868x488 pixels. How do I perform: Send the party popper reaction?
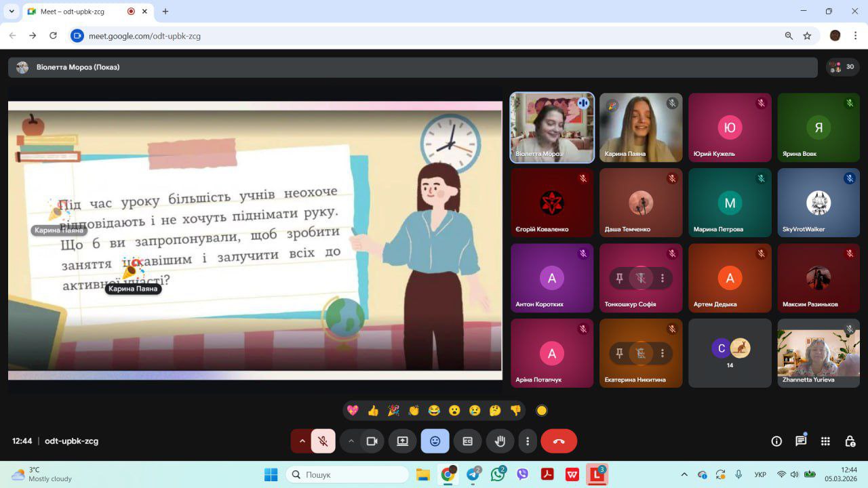[x=393, y=410]
